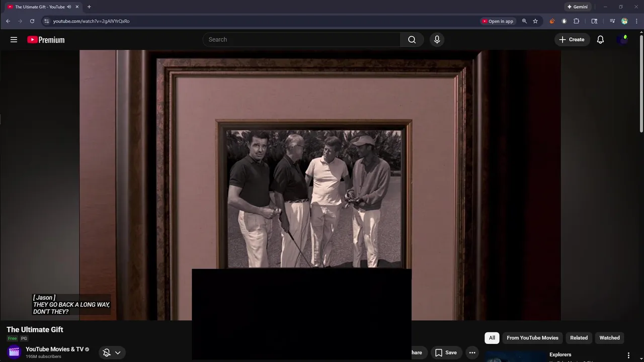Go back in browser history
The width and height of the screenshot is (644, 362).
click(x=8, y=21)
